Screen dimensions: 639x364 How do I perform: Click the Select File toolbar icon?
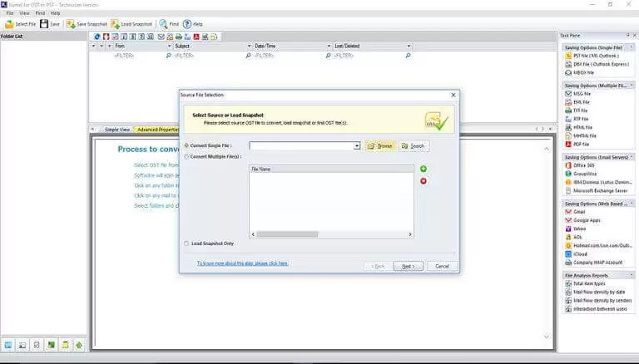click(9, 24)
